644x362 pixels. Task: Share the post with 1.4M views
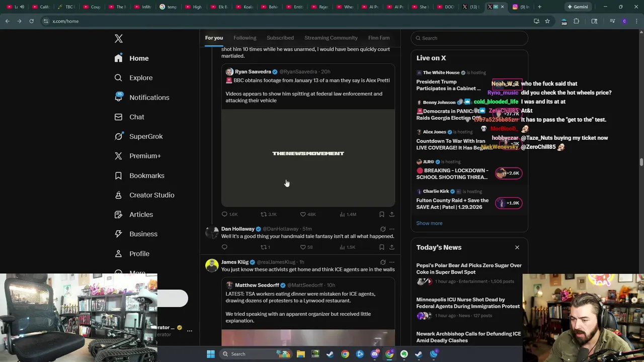pyautogui.click(x=392, y=214)
